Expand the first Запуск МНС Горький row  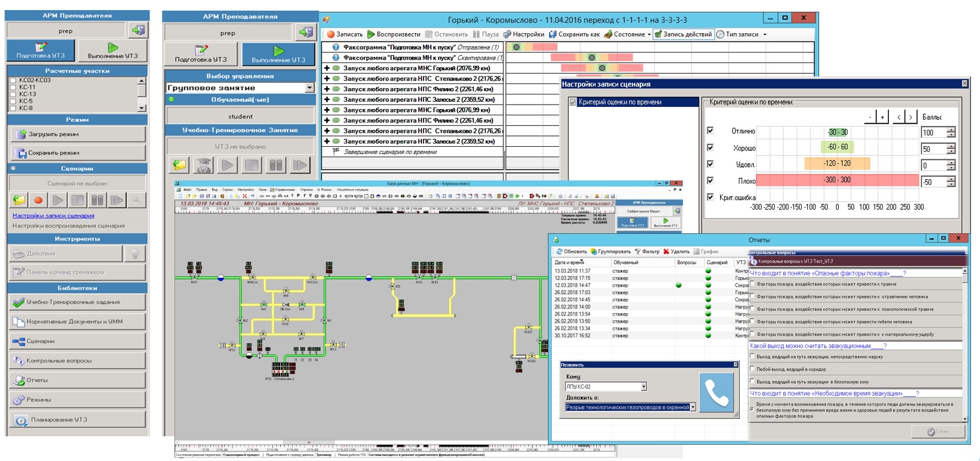pyautogui.click(x=326, y=68)
